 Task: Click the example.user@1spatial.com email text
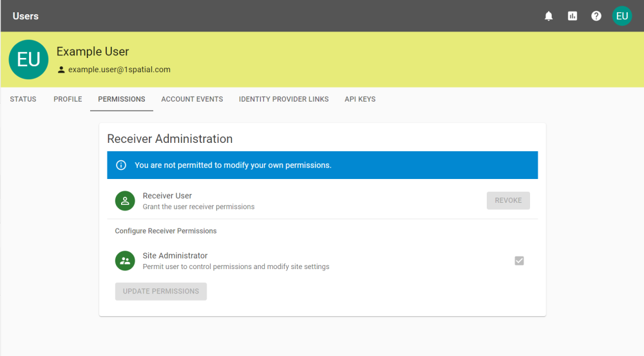click(119, 70)
